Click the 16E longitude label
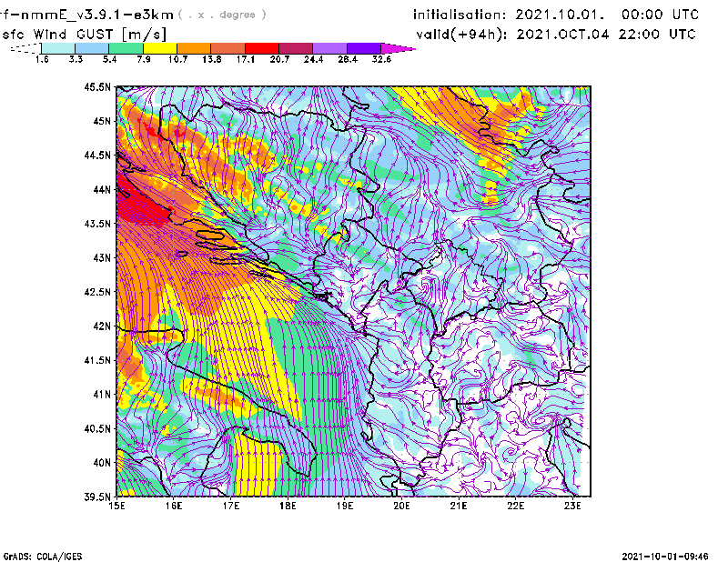The height and width of the screenshot is (562, 728). (174, 506)
